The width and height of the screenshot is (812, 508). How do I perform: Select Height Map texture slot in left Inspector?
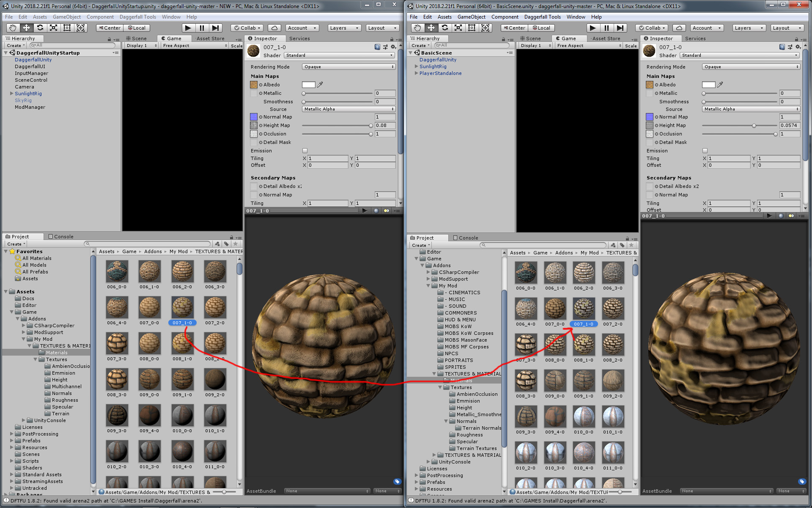254,125
